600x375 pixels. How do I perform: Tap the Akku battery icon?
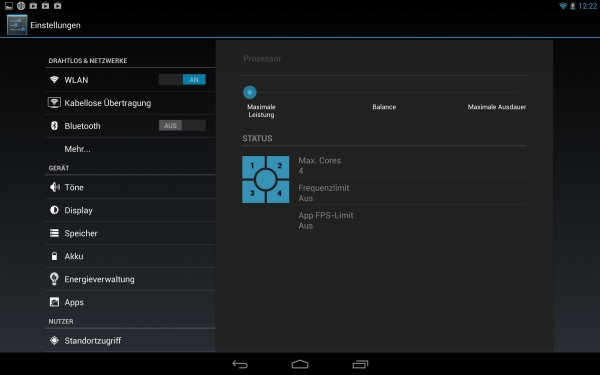point(54,256)
